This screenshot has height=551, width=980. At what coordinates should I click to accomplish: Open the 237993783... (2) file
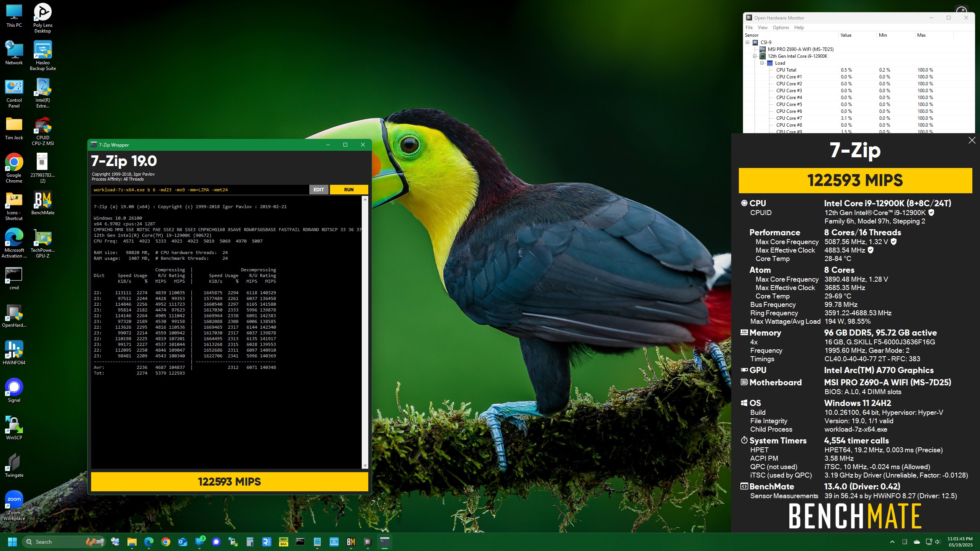coord(42,168)
